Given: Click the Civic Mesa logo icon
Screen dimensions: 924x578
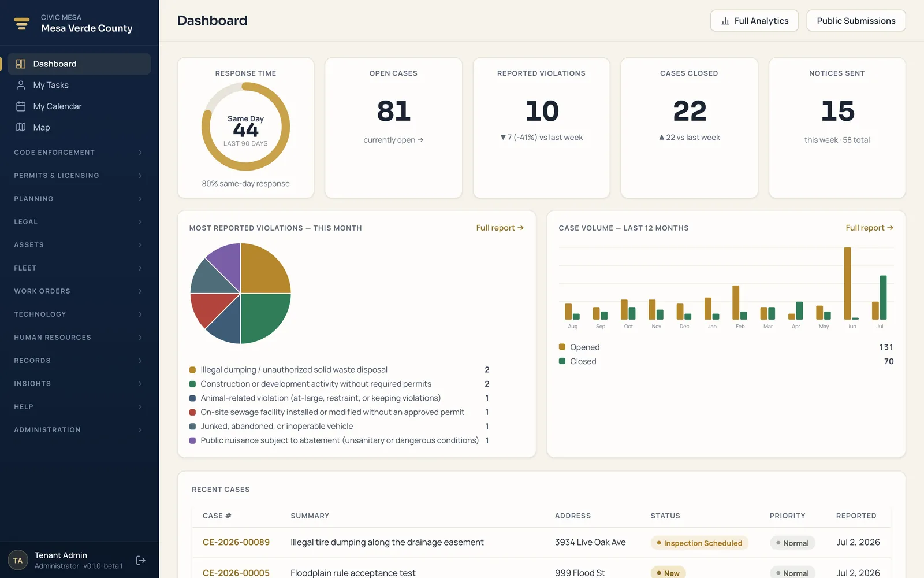Looking at the screenshot, I should click(22, 23).
